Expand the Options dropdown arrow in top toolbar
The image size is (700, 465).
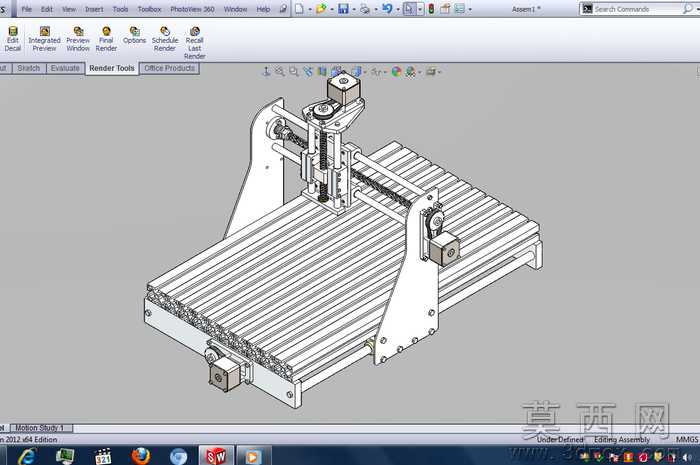click(x=470, y=9)
